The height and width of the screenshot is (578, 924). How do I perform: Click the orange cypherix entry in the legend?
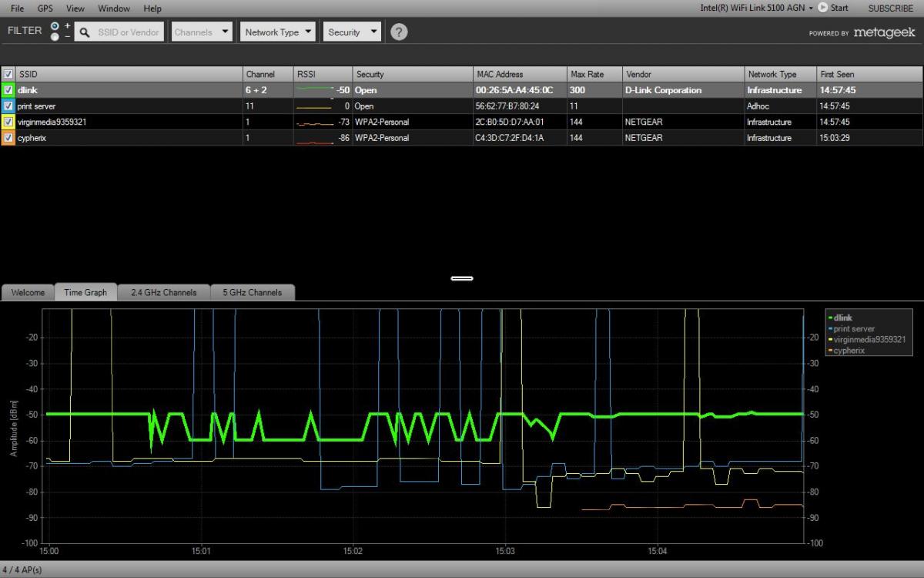pyautogui.click(x=849, y=350)
